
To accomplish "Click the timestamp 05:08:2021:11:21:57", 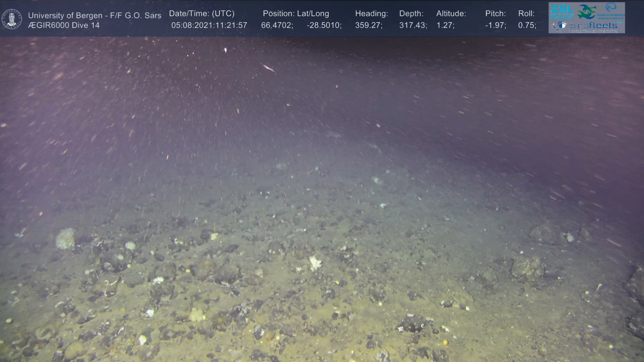I will (209, 25).
